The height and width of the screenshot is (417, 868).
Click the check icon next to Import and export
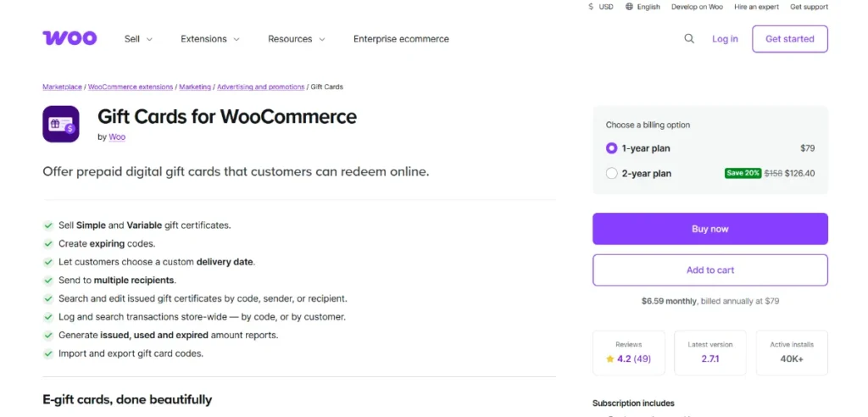(48, 353)
